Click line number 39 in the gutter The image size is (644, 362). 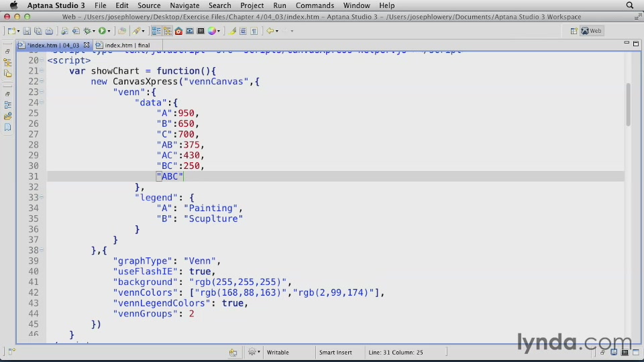34,261
